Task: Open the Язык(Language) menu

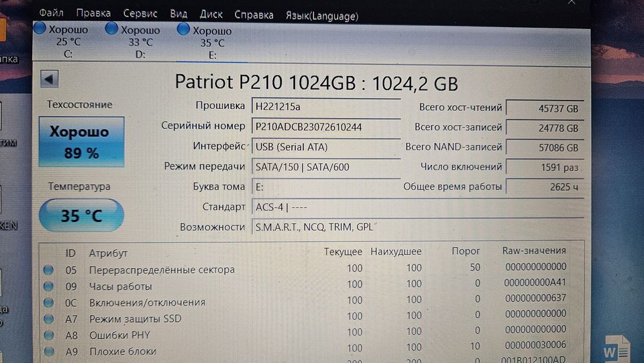Action: (322, 16)
